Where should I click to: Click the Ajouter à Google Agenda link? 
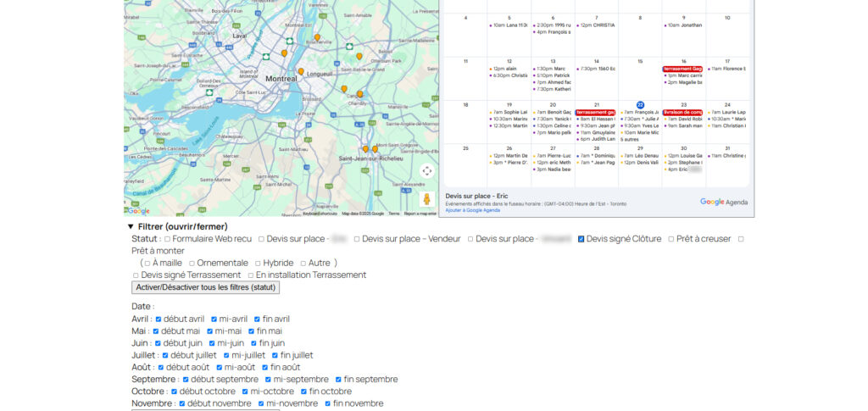click(x=472, y=210)
